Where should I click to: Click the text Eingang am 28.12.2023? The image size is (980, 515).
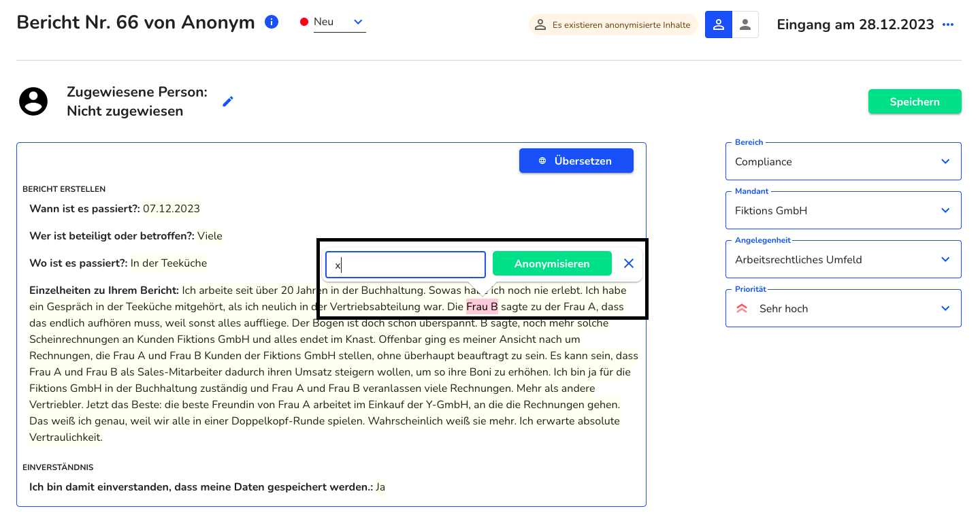point(855,24)
